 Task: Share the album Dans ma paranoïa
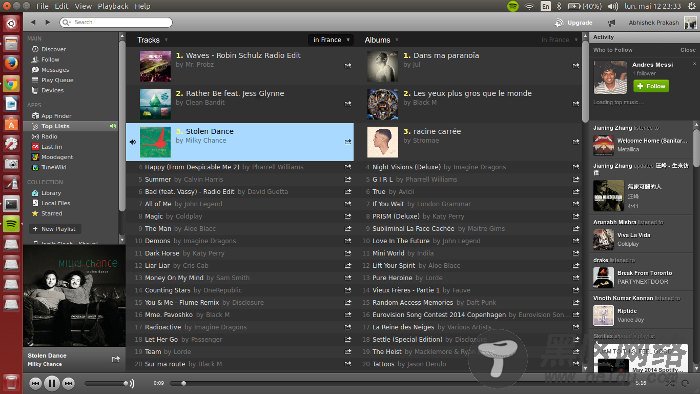pos(576,65)
